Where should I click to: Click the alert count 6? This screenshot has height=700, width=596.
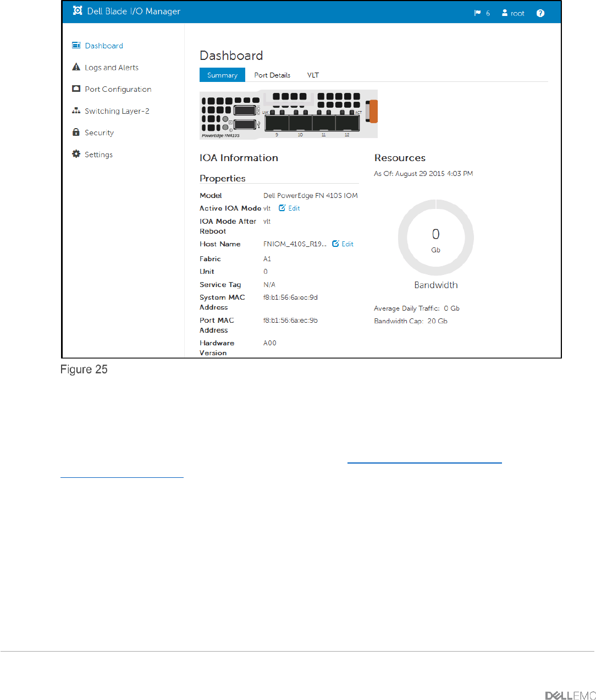click(488, 14)
